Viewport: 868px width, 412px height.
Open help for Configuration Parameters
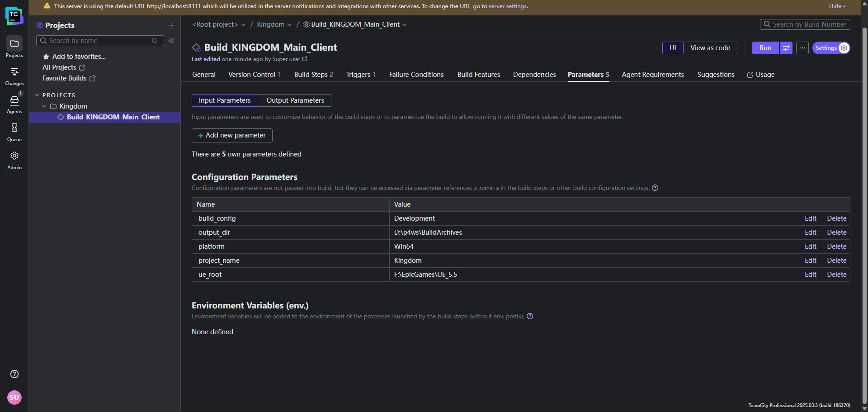coord(655,188)
